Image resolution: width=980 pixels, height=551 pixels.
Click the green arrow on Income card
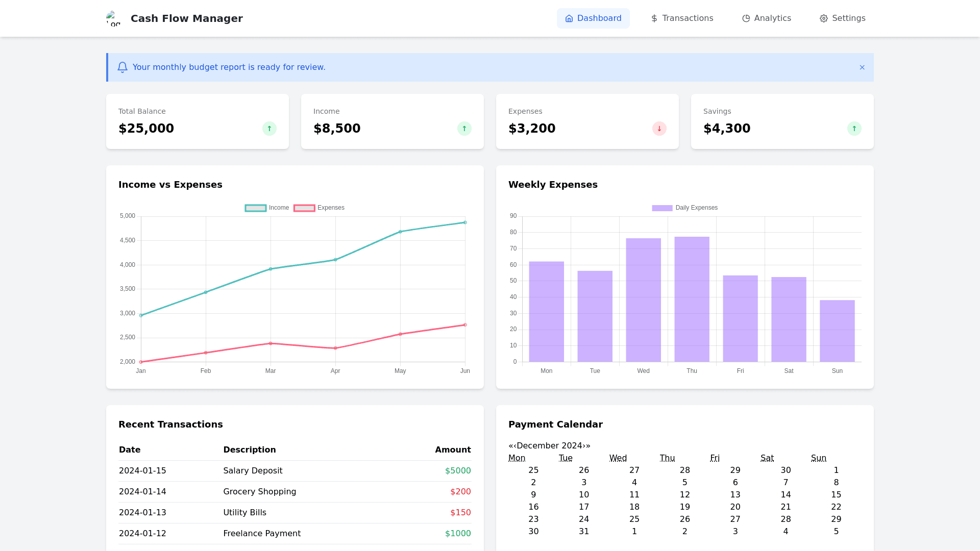point(464,129)
